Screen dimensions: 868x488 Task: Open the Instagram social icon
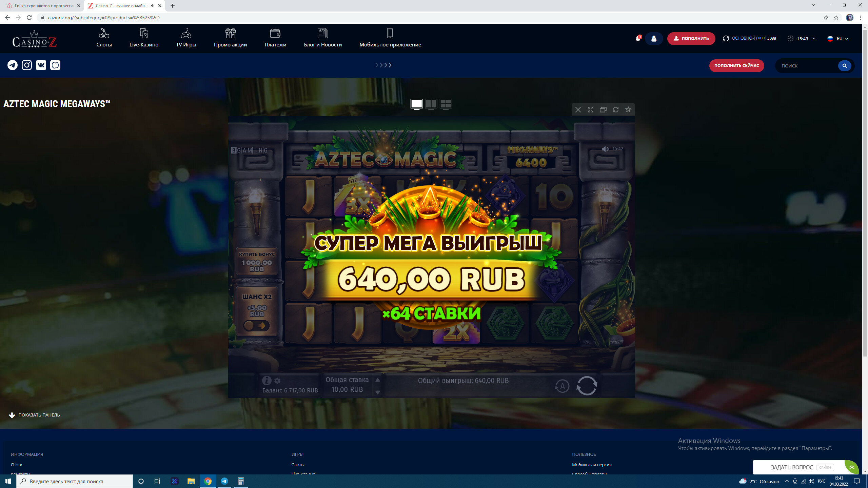27,65
